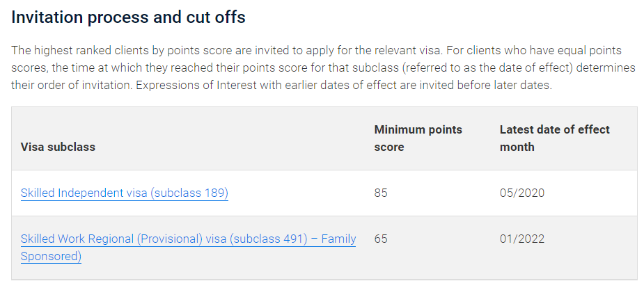Click the 01/2022 date of effect cell

coord(522,239)
